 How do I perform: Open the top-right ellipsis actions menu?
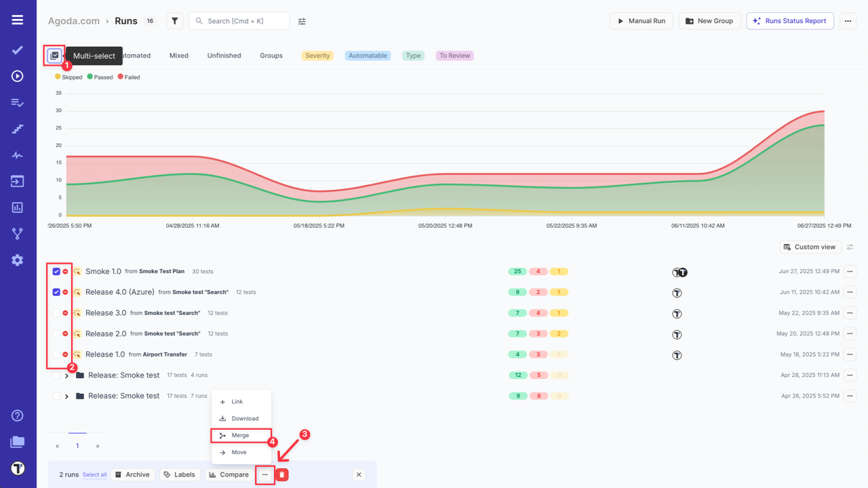click(x=848, y=21)
